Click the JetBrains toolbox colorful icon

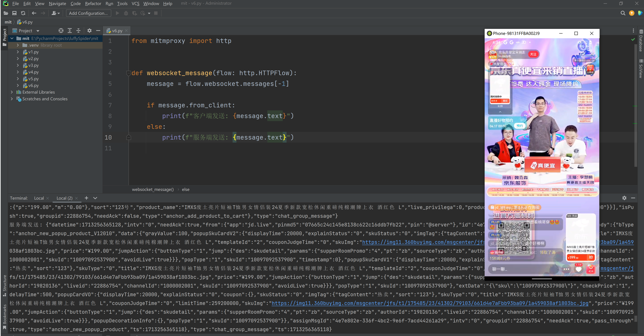(x=640, y=13)
